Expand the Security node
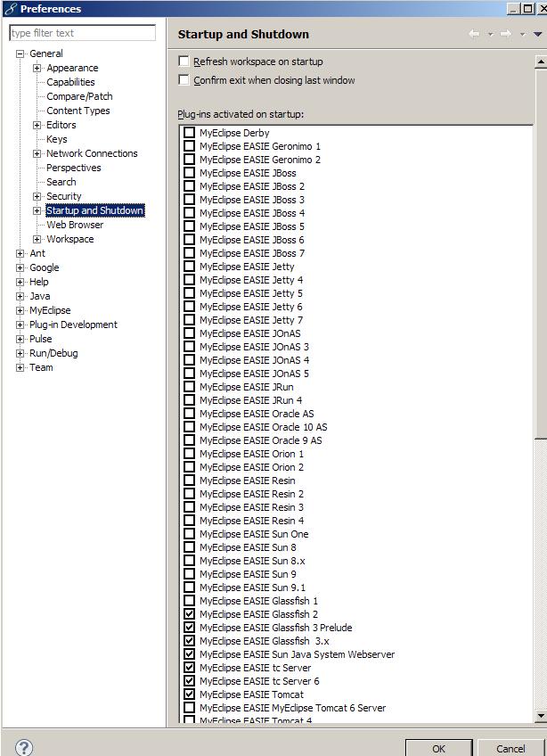 coord(37,196)
